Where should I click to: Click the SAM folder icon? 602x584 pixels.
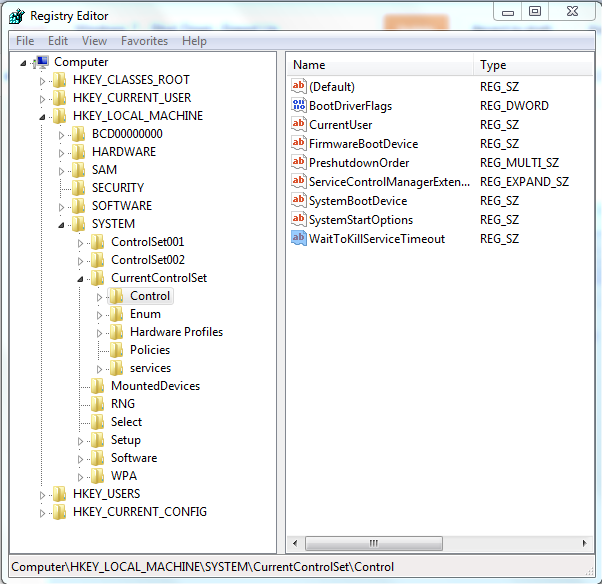79,170
